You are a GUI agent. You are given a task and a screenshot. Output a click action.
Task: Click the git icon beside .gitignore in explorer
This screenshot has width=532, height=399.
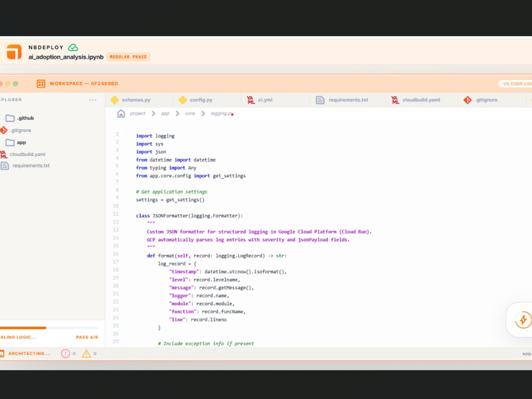click(3, 130)
